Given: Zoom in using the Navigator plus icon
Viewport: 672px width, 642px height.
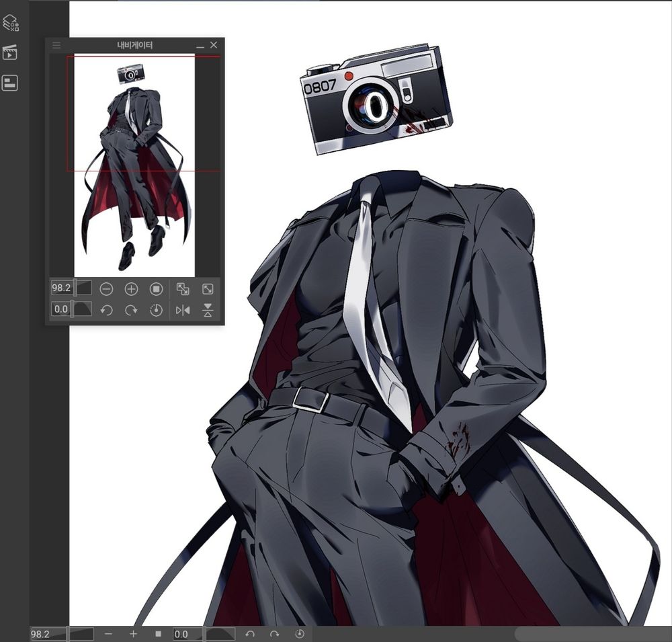Looking at the screenshot, I should 131,289.
